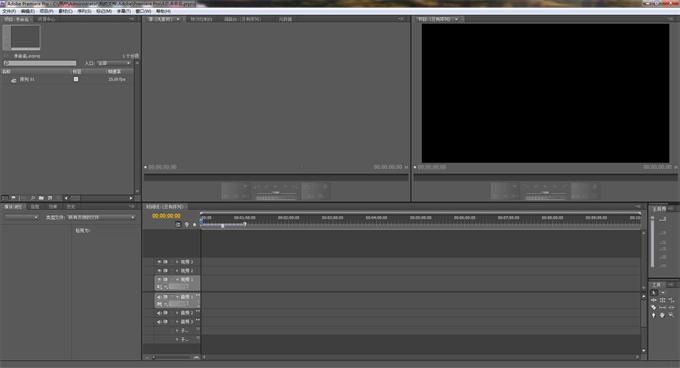Click the project panel horizontal scrollbar

(98, 198)
